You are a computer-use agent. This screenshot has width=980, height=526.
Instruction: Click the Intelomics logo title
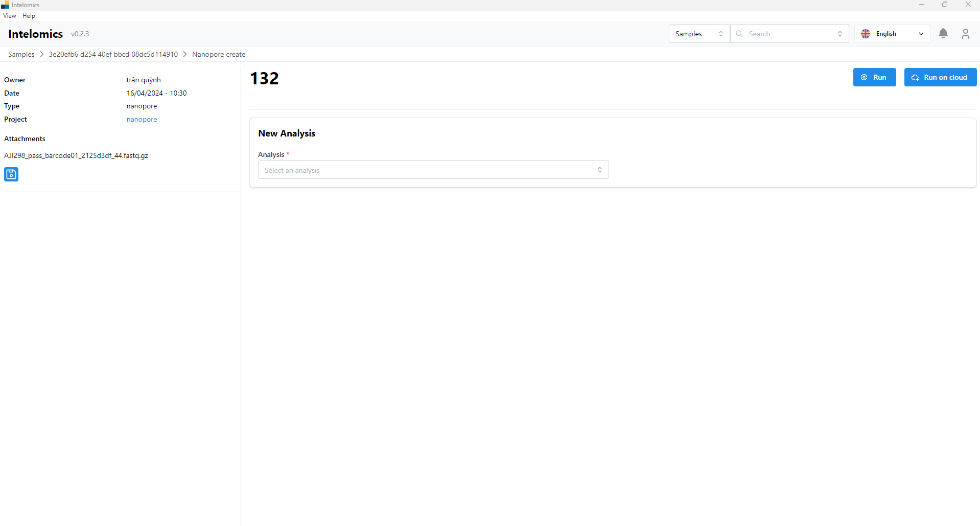tap(36, 34)
